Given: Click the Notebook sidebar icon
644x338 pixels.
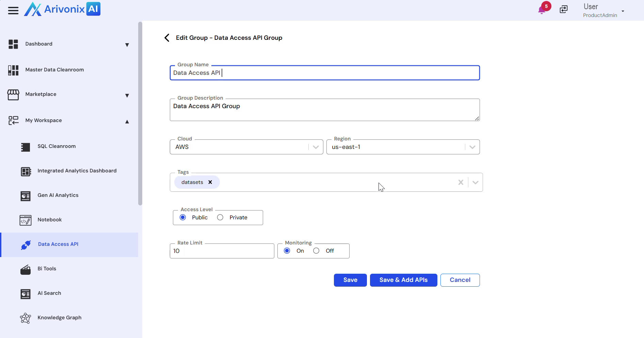Looking at the screenshot, I should point(26,220).
